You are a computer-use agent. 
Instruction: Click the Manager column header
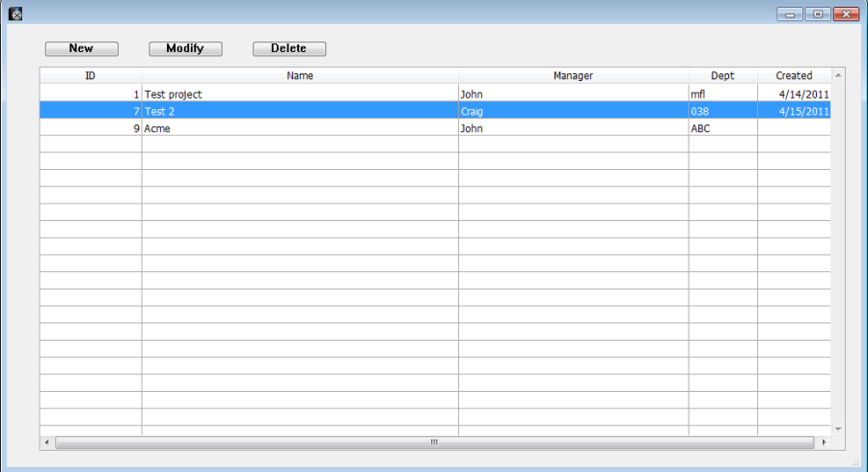(573, 75)
